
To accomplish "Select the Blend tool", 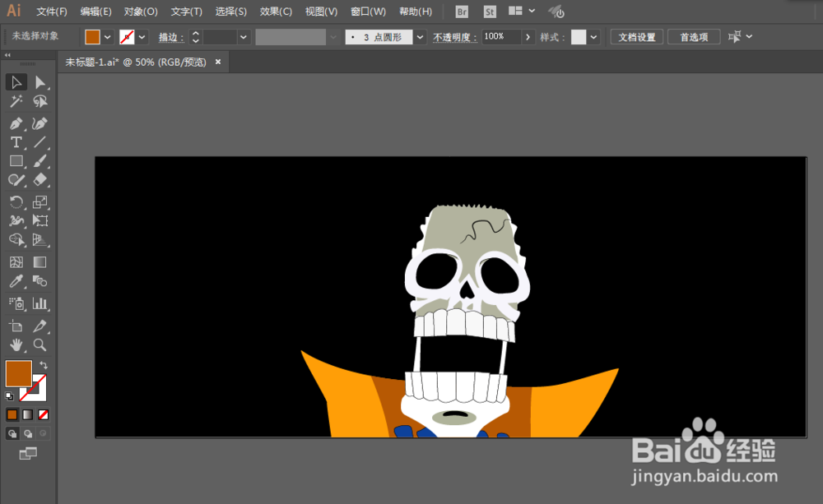I will (40, 281).
